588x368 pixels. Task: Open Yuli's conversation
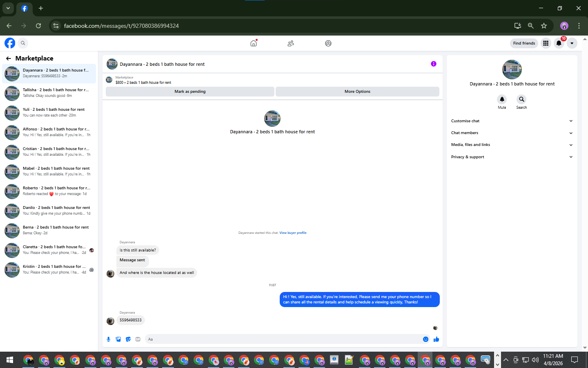point(49,112)
